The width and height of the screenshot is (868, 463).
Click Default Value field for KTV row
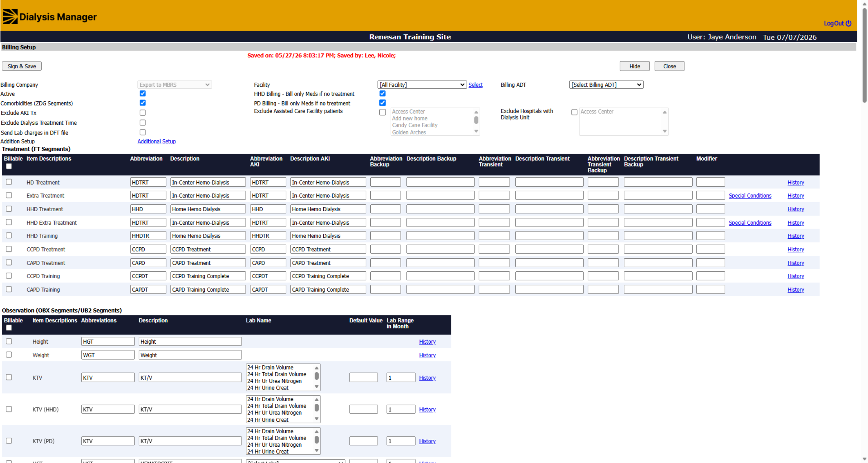click(x=363, y=377)
